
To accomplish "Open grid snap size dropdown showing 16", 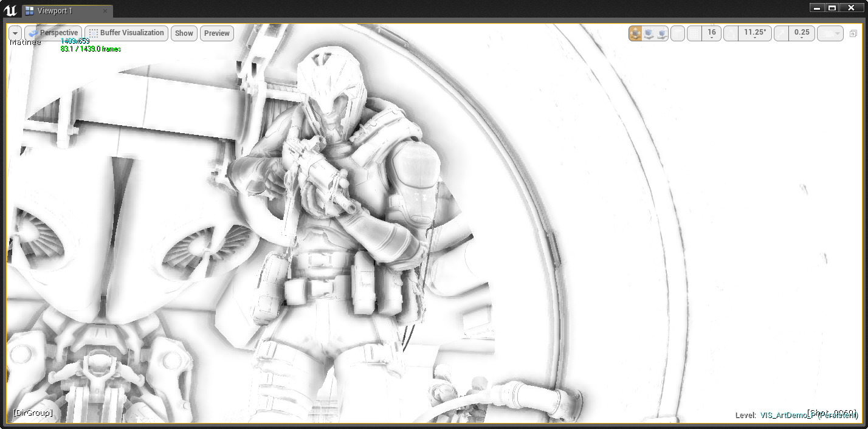I will pyautogui.click(x=712, y=33).
